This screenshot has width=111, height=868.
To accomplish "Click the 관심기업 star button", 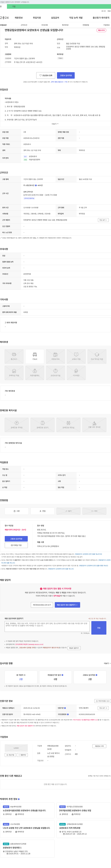I will (x=10, y=755).
